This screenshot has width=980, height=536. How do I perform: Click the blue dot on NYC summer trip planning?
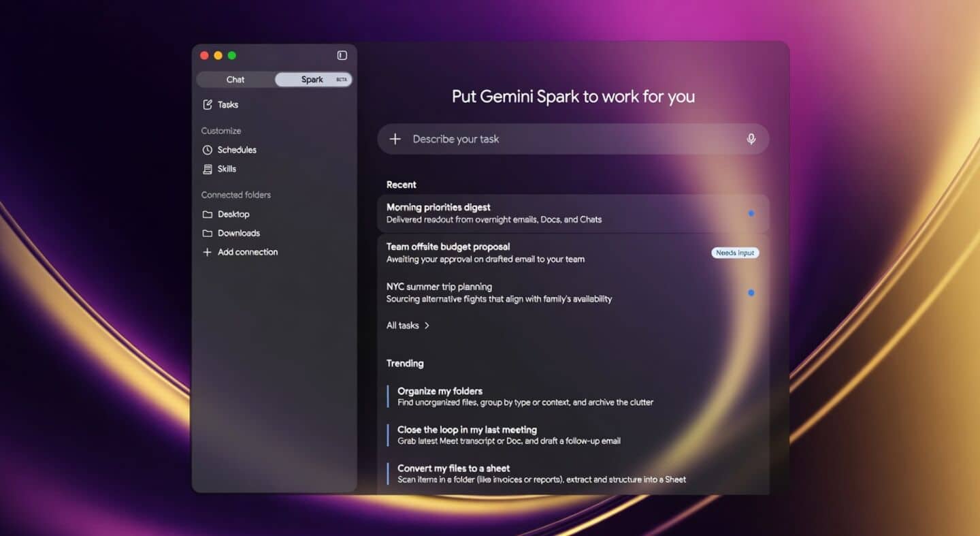pos(751,293)
